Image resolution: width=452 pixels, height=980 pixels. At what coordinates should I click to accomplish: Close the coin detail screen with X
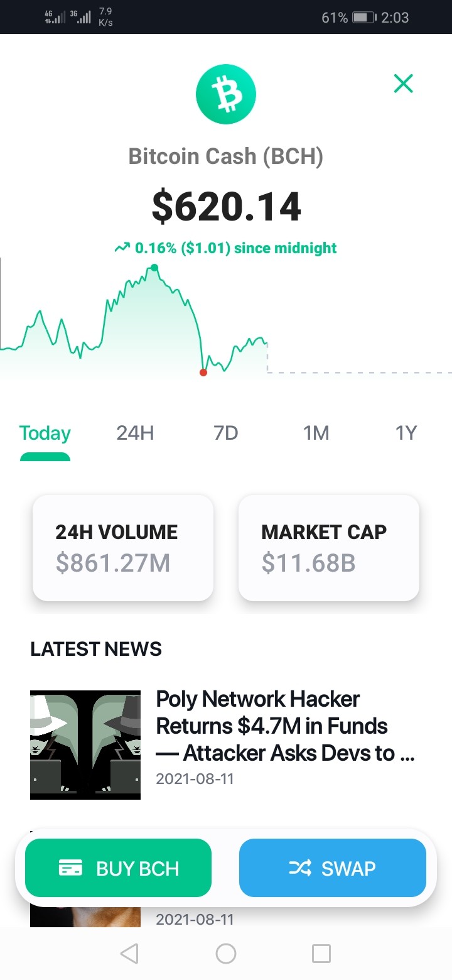click(403, 83)
